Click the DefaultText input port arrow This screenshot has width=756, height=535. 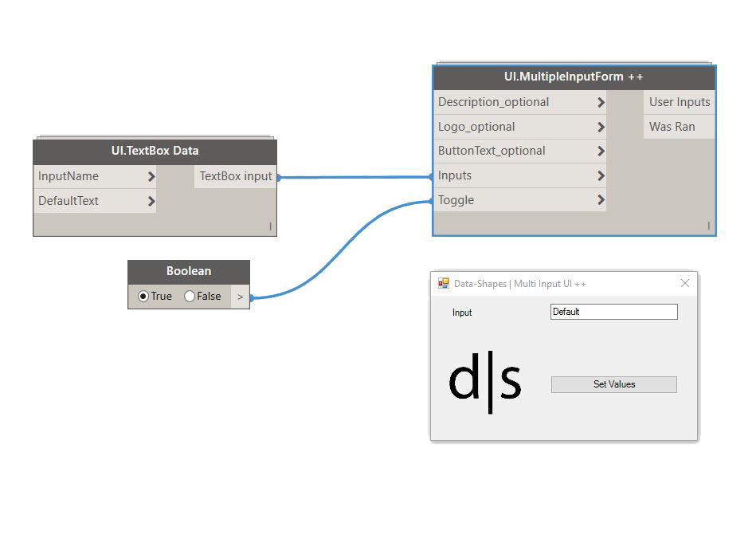151,201
